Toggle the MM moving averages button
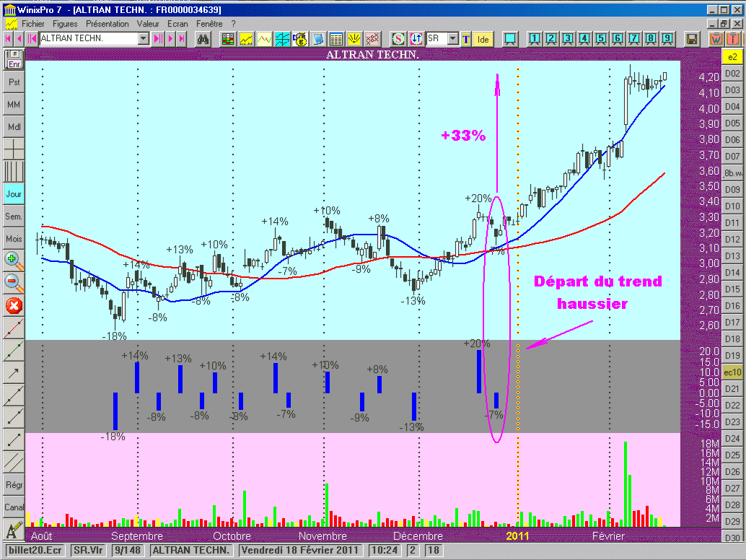 point(13,104)
